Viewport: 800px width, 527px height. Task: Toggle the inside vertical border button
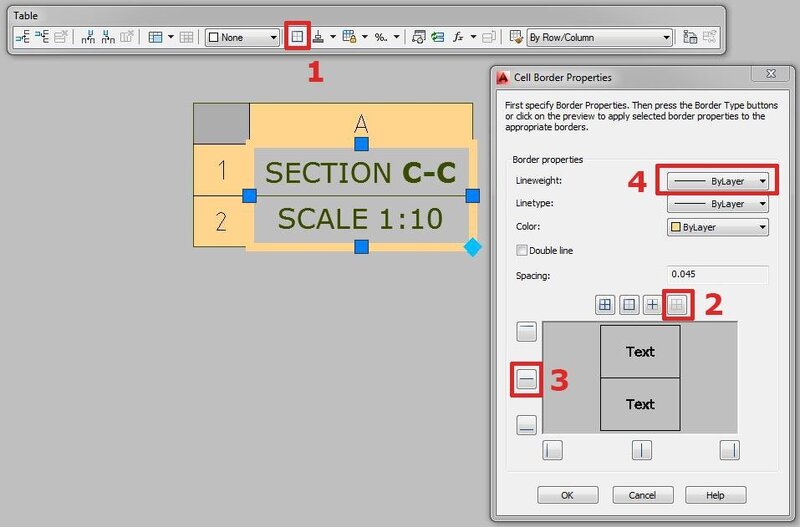(641, 450)
